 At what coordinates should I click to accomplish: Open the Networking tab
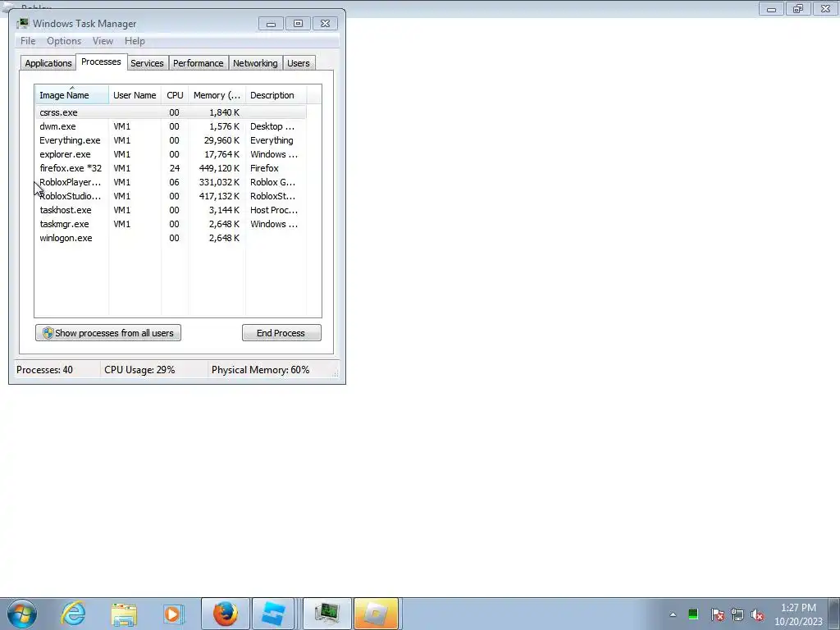(x=255, y=63)
